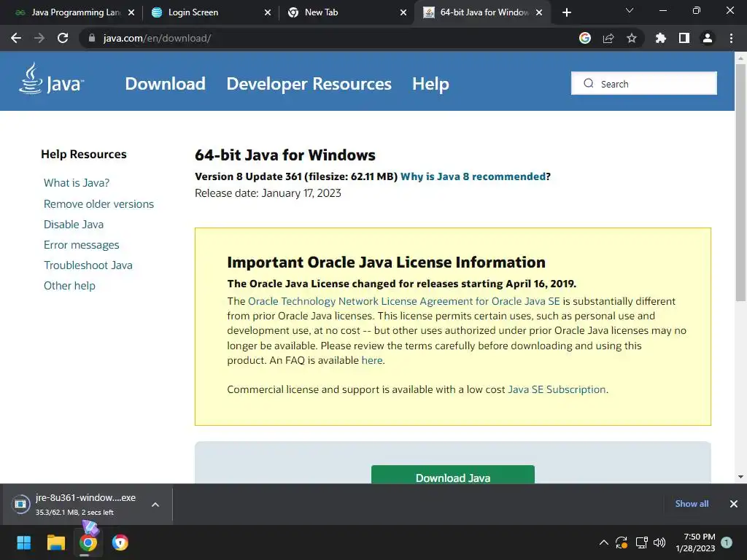
Task: Open the Disable Java link
Action: tap(74, 225)
